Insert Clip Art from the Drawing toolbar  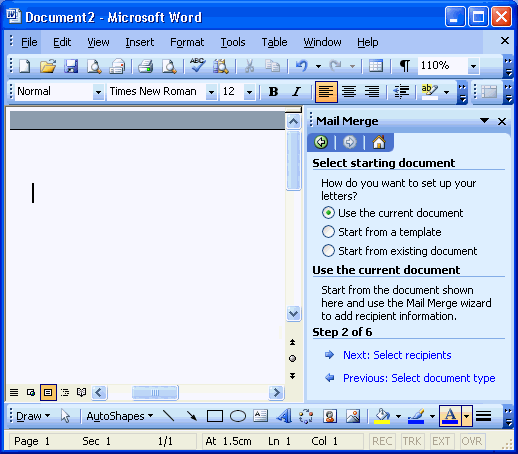330,416
